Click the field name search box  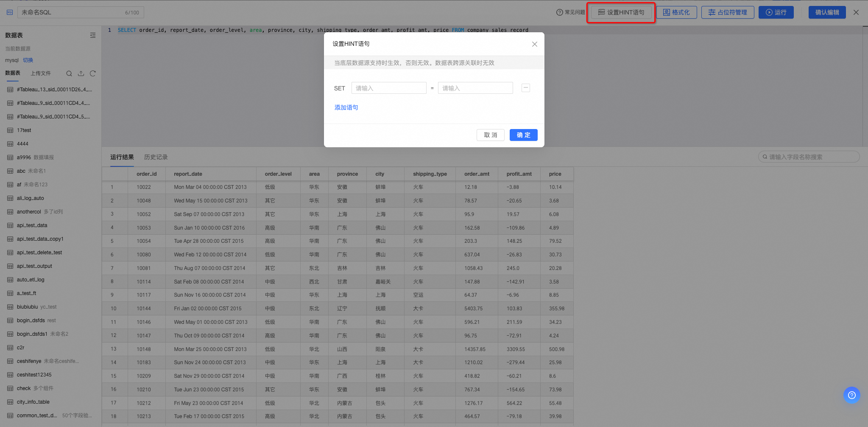[x=809, y=157]
